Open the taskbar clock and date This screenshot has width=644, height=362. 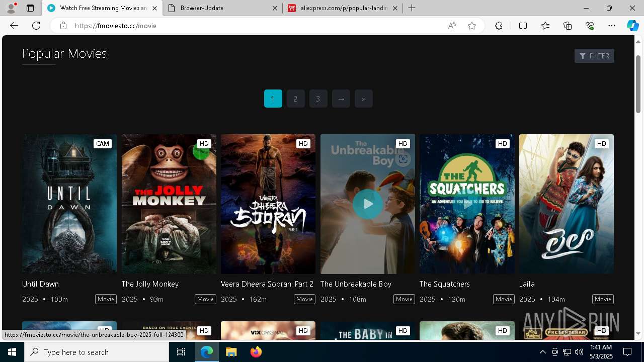[x=601, y=352]
